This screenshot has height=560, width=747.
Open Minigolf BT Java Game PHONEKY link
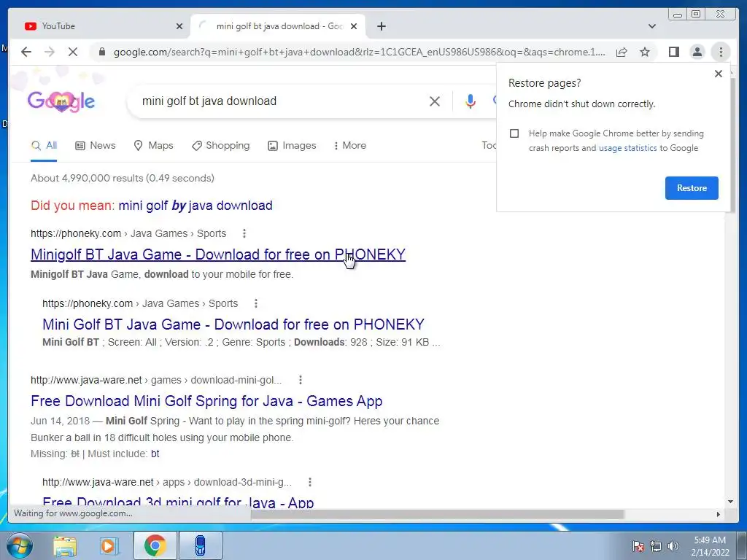coord(217,254)
